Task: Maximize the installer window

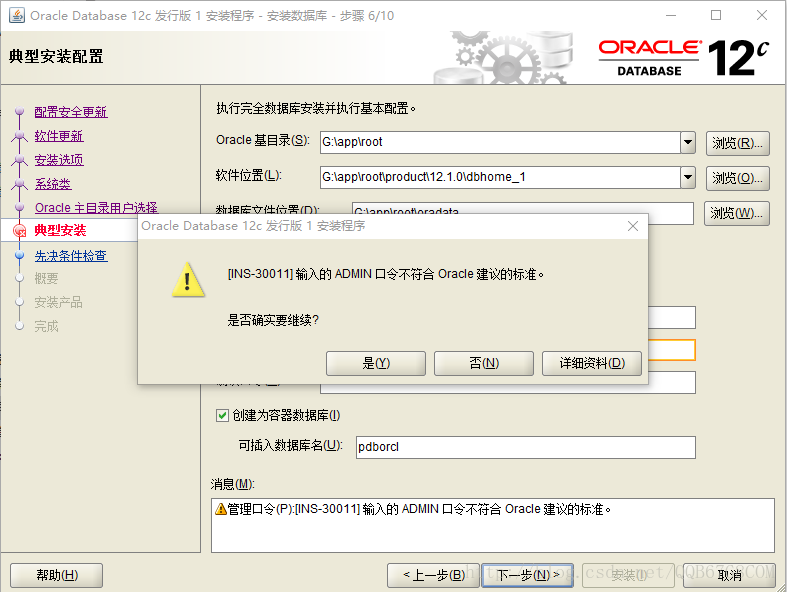Action: tap(716, 16)
